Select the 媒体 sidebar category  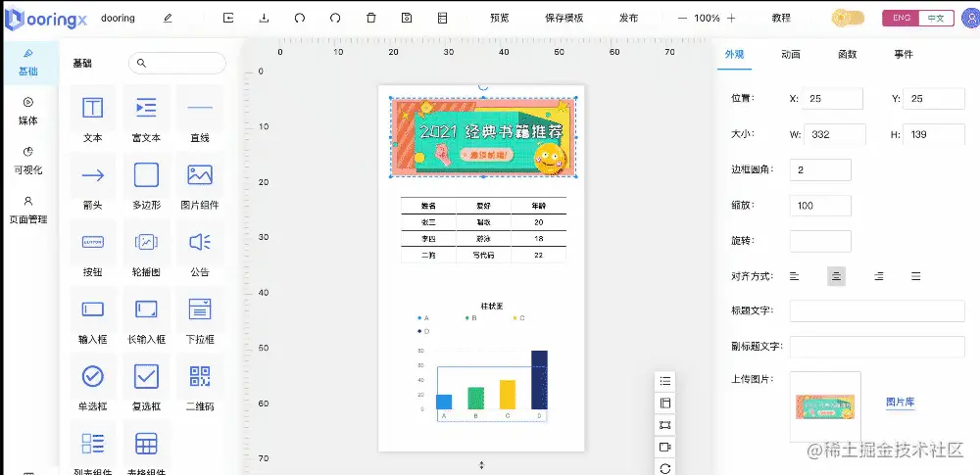28,112
